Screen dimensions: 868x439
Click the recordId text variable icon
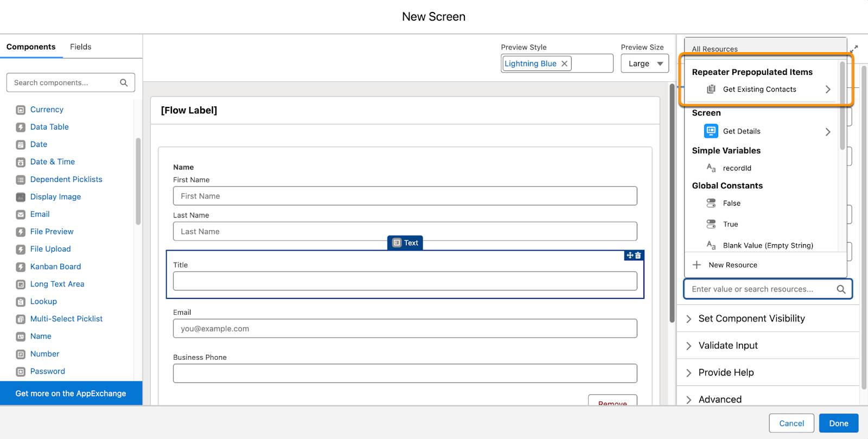coord(711,168)
